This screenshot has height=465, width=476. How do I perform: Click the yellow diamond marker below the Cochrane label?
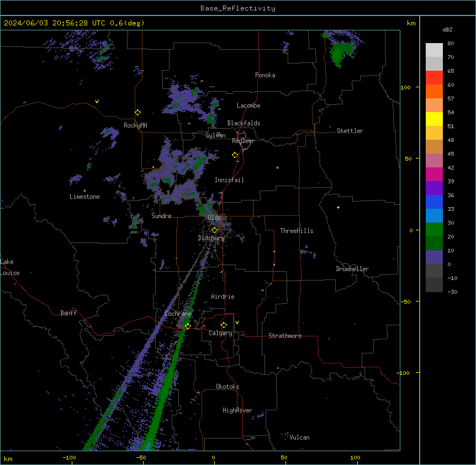[188, 326]
